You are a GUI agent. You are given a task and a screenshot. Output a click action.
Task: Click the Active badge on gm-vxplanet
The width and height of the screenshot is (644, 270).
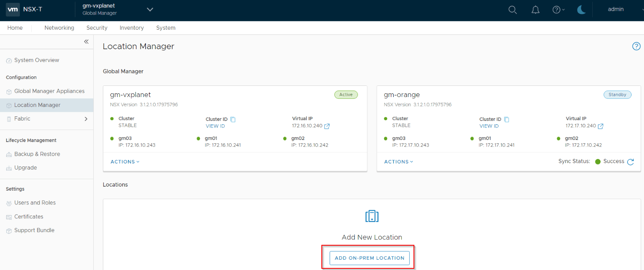point(346,95)
